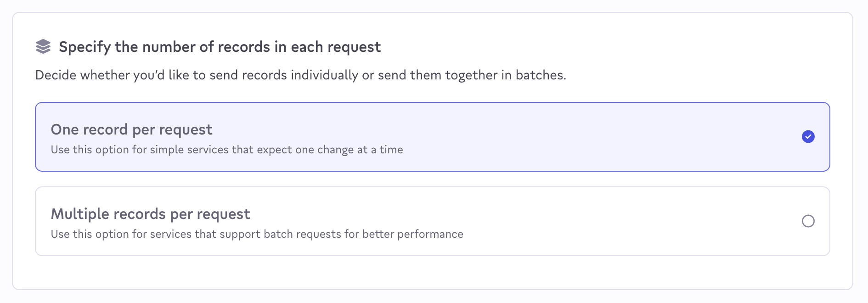Choose the "Multiple records per request" title

click(150, 214)
